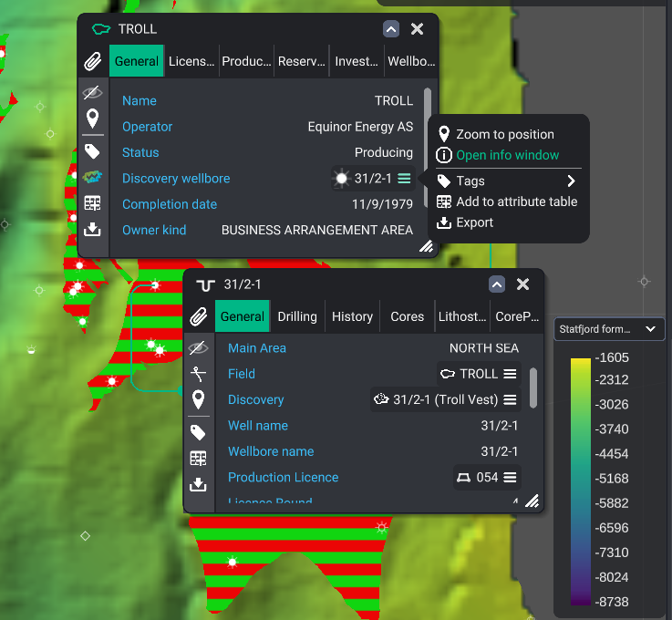Viewport: 672px width, 620px height.
Task: Open the Statfjord formation dropdown
Action: coord(609,329)
